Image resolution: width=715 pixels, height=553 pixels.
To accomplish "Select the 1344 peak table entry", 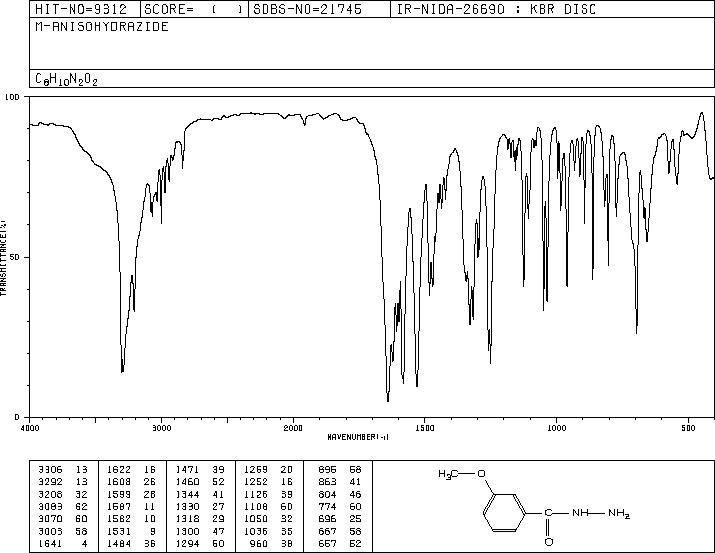I will point(200,494).
